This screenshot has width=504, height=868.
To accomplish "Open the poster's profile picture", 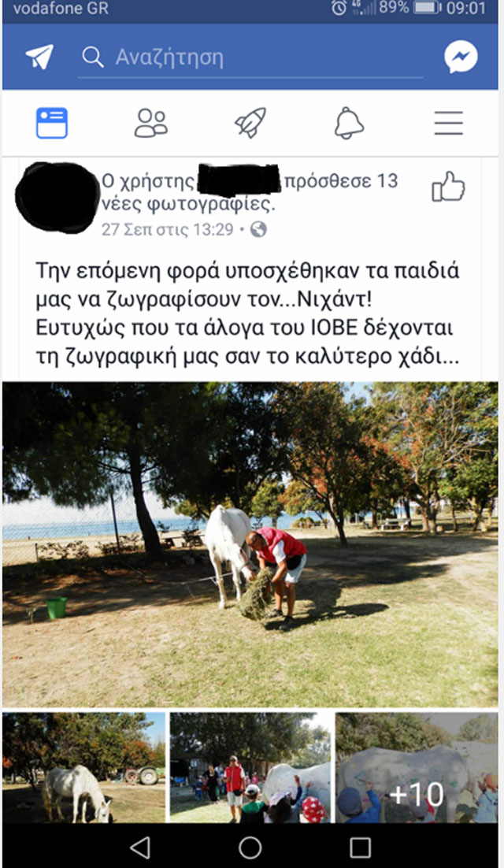I will point(57,197).
